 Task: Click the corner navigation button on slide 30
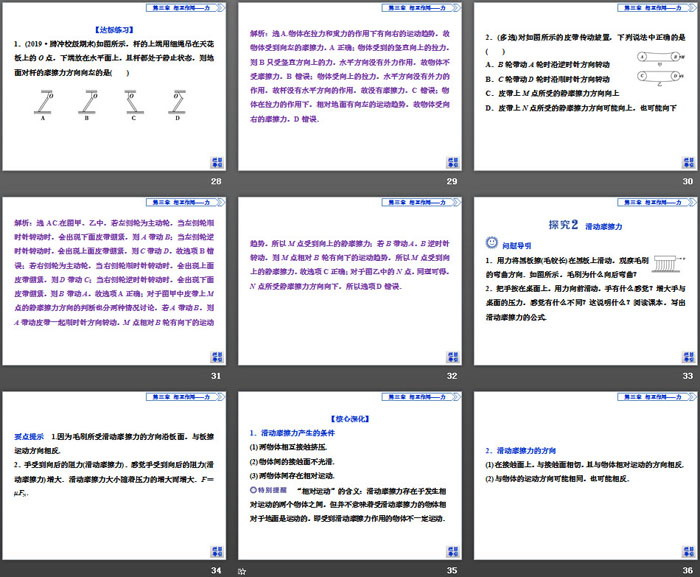[x=685, y=162]
